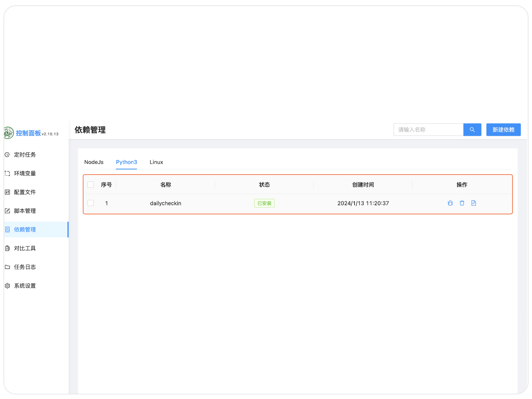The width and height of the screenshot is (532, 399).
Task: Toggle the select-all checkbox in table header
Action: point(91,185)
